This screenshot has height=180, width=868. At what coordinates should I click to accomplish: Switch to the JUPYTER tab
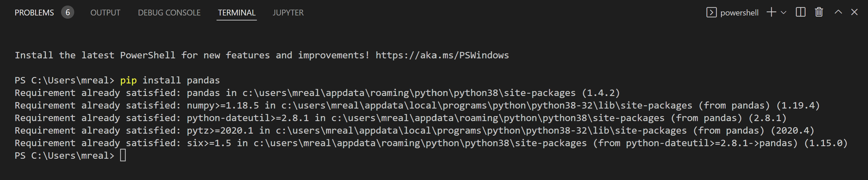tap(288, 13)
